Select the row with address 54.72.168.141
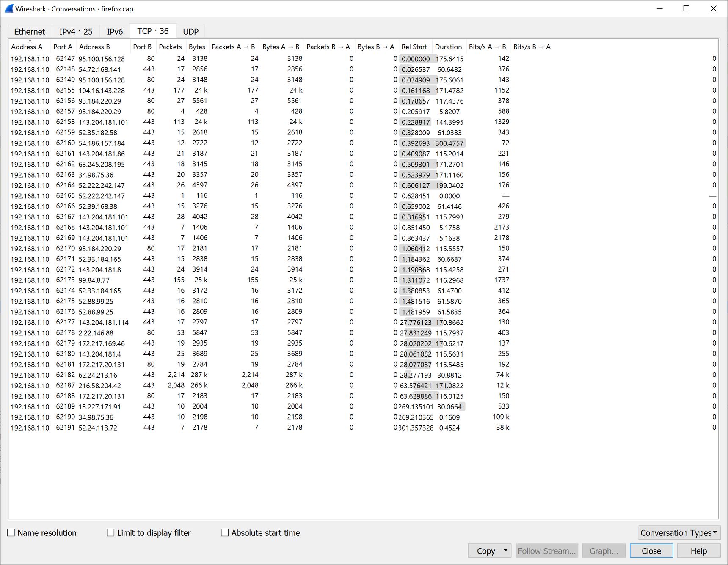Screen dimensions: 728x565 [363, 69]
